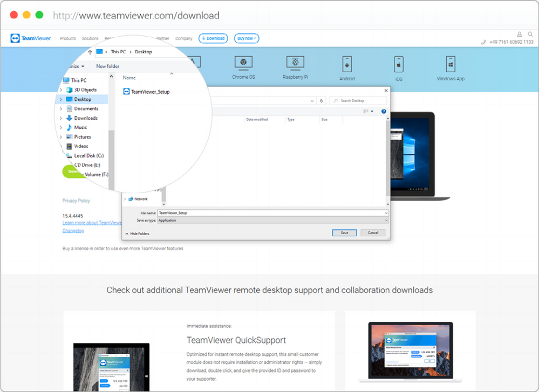Image resolution: width=539 pixels, height=392 pixels.
Task: Select the TeamViewer_Setup file in list
Action: [x=146, y=92]
